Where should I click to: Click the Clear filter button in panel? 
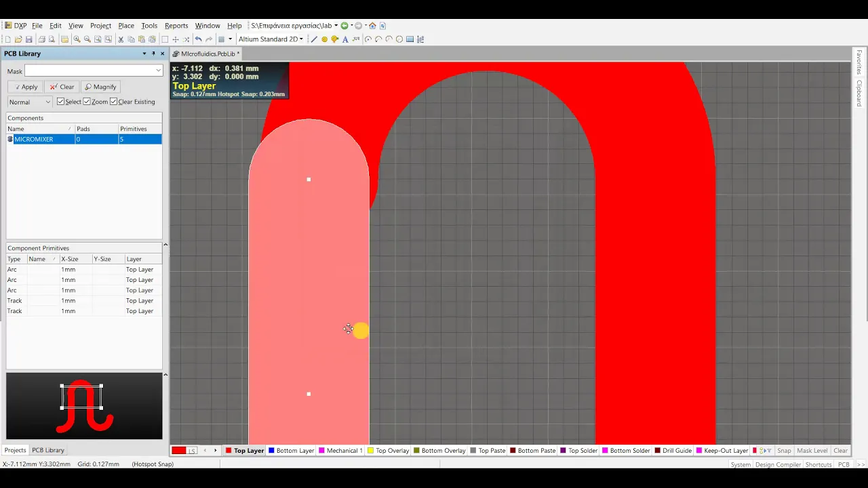(x=62, y=87)
